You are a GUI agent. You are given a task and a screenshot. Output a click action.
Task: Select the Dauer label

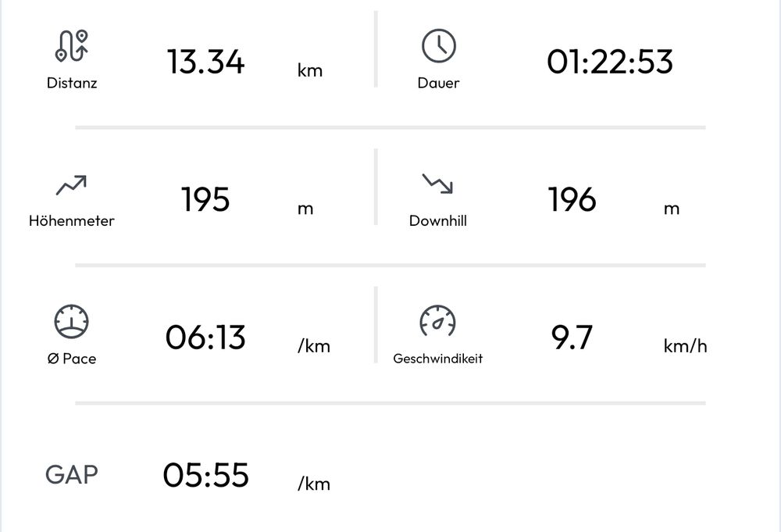click(439, 82)
